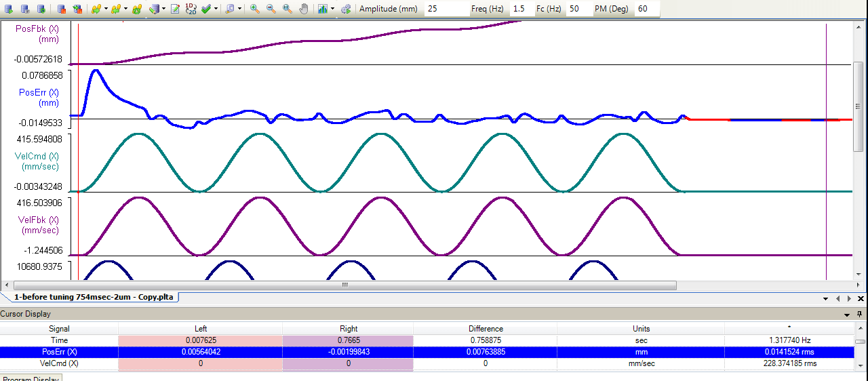Click the Signal column header
The height and width of the screenshot is (381, 868).
pos(59,329)
